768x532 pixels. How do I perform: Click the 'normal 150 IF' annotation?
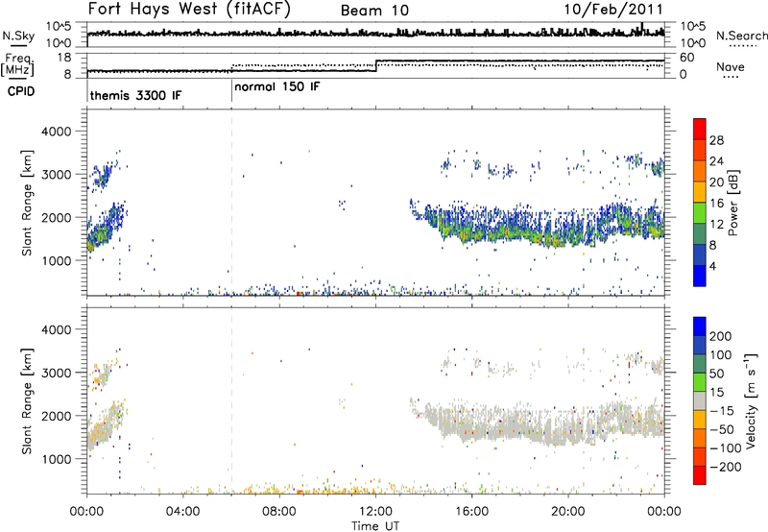(x=277, y=87)
